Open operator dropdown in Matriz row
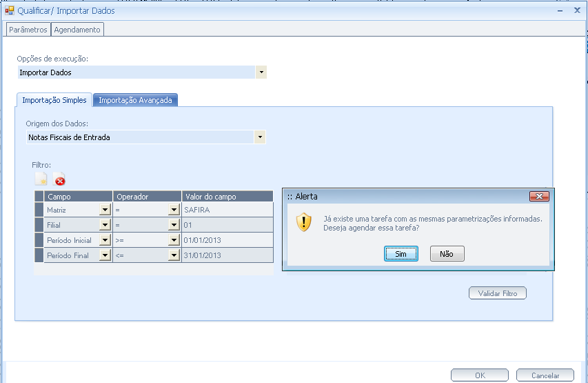Image resolution: width=588 pixels, height=383 pixels. pyautogui.click(x=174, y=210)
